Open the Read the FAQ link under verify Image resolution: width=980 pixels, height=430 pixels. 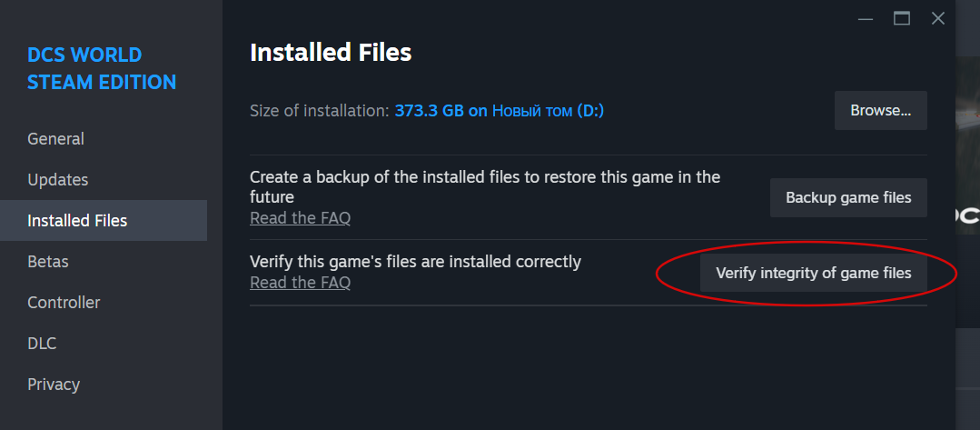pyautogui.click(x=300, y=283)
